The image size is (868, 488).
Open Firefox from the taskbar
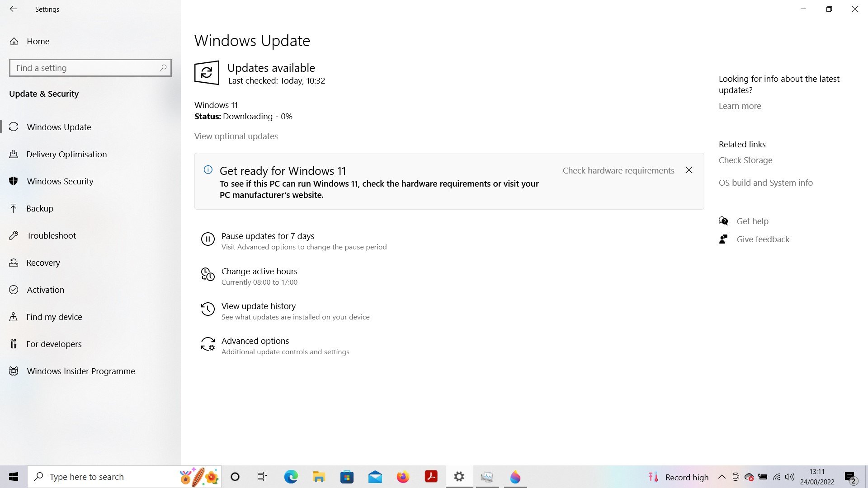coord(402,477)
